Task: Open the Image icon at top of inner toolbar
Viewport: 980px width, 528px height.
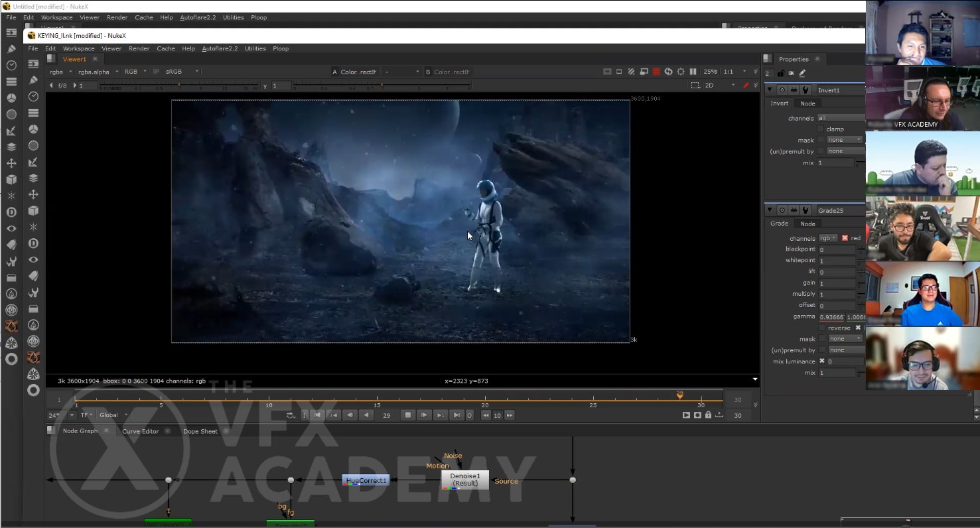Action: (33, 64)
